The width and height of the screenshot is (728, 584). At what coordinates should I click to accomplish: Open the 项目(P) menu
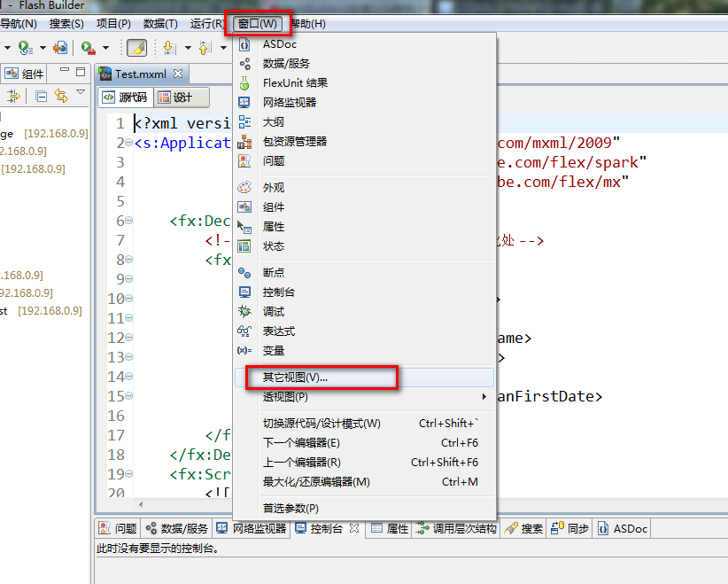pyautogui.click(x=113, y=24)
